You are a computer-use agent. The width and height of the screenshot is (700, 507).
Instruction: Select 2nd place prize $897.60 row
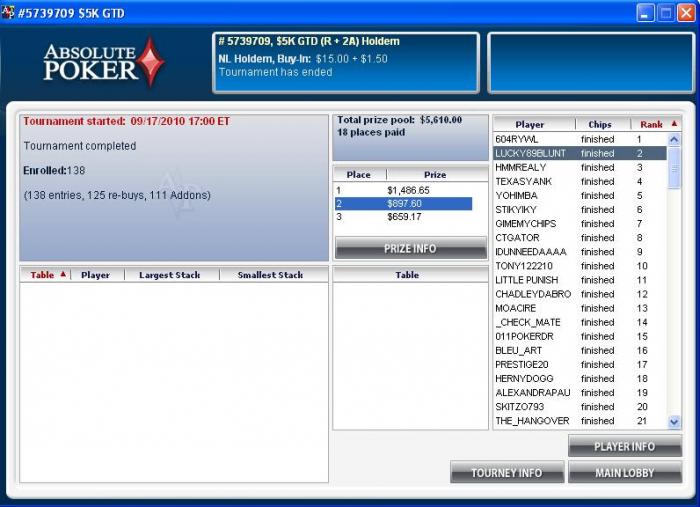point(403,204)
